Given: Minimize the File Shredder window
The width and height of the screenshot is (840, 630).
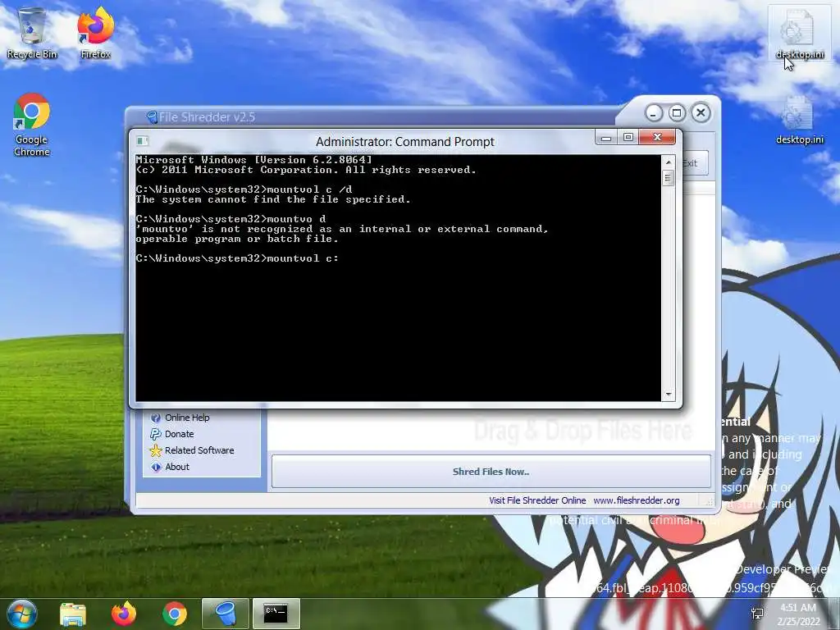Looking at the screenshot, I should tap(653, 113).
